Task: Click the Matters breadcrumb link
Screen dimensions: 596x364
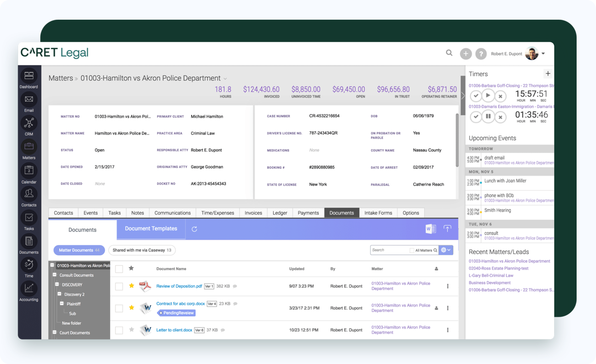Action: 61,78
